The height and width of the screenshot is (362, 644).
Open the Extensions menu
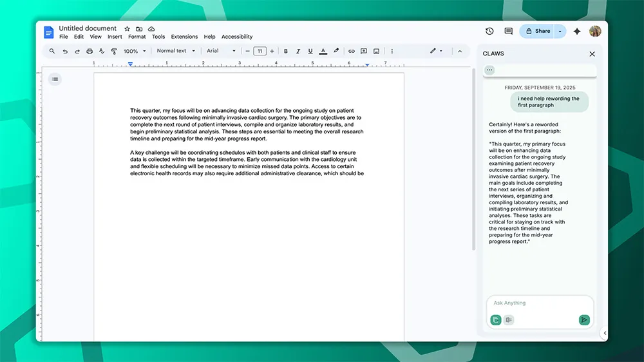(184, 37)
